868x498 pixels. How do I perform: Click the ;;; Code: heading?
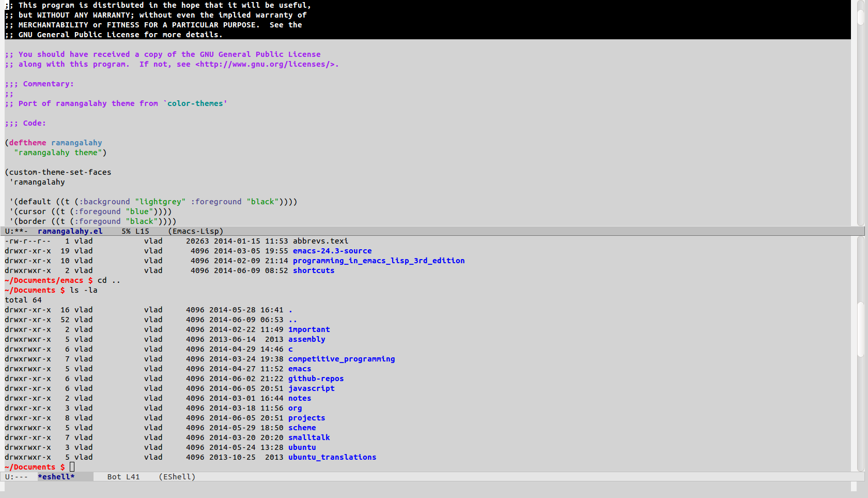tap(25, 123)
